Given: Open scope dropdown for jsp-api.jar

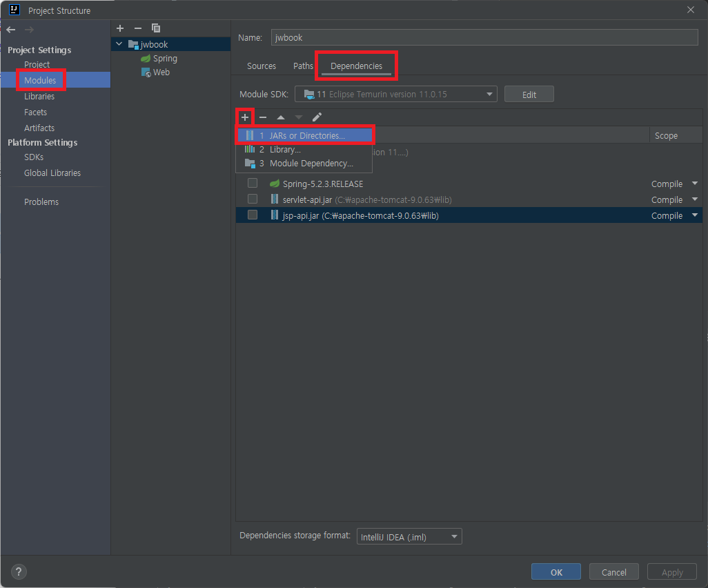Looking at the screenshot, I should [x=694, y=215].
